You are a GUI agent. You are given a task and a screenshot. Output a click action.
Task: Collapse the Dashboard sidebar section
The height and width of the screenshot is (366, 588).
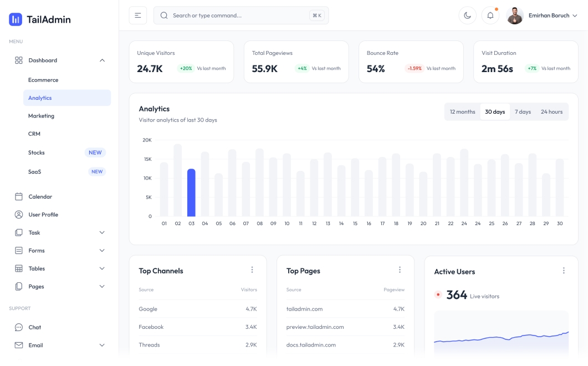coord(101,60)
